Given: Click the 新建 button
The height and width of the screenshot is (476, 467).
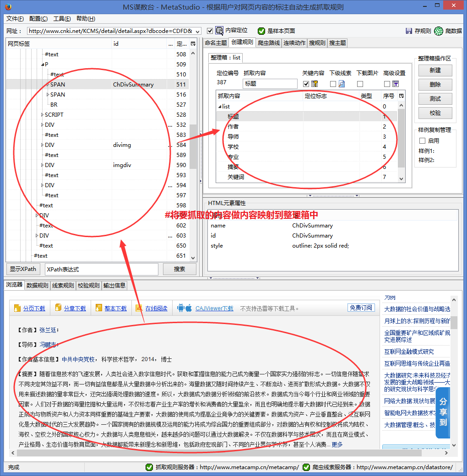Looking at the screenshot, I should pyautogui.click(x=435, y=70).
